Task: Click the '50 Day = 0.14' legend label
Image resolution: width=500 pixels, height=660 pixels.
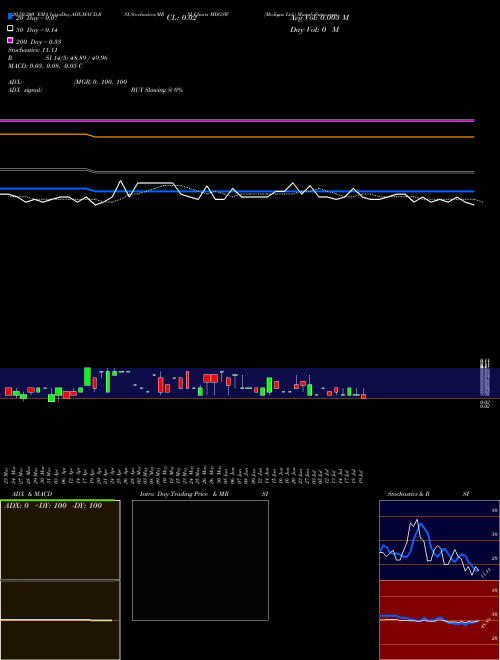Action: pyautogui.click(x=37, y=30)
